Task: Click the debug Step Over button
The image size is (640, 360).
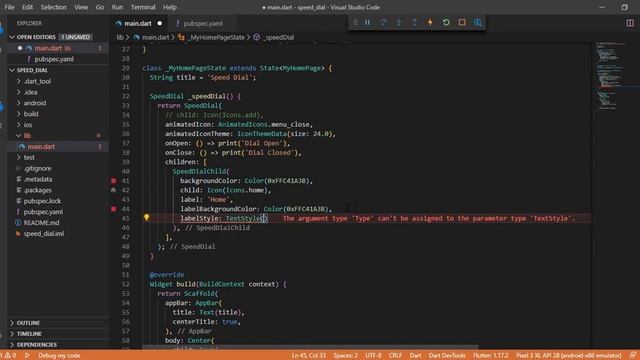Action: coord(383,23)
